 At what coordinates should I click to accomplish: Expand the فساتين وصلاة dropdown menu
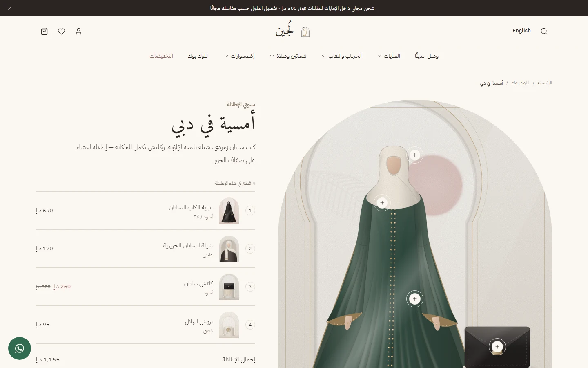[x=288, y=56]
